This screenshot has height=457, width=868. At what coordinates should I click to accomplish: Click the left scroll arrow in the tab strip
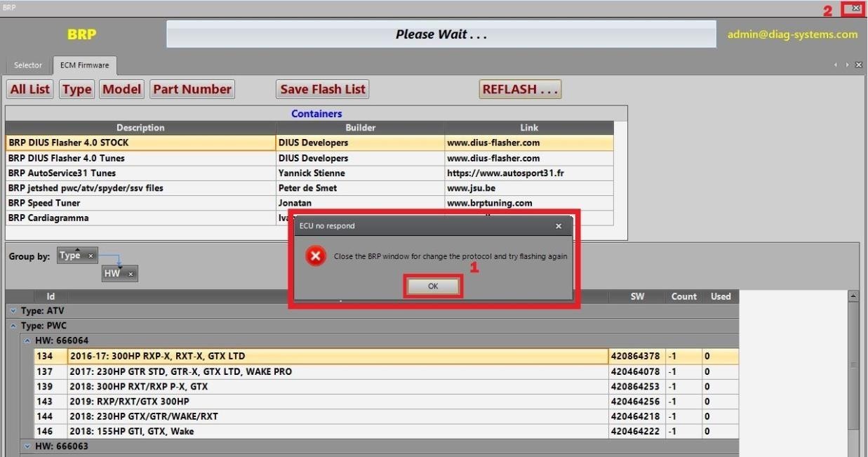click(836, 64)
